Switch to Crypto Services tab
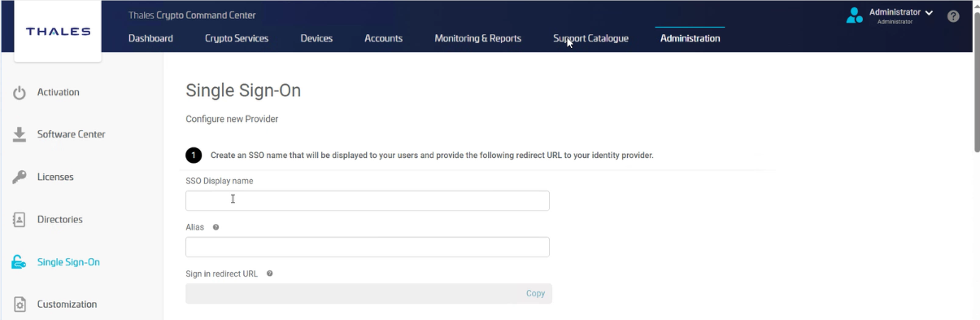 [237, 38]
